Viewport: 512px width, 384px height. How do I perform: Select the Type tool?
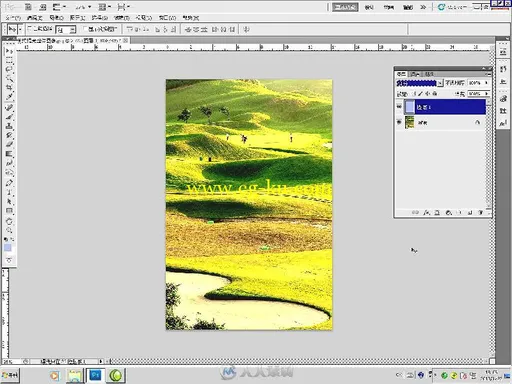[x=9, y=192]
